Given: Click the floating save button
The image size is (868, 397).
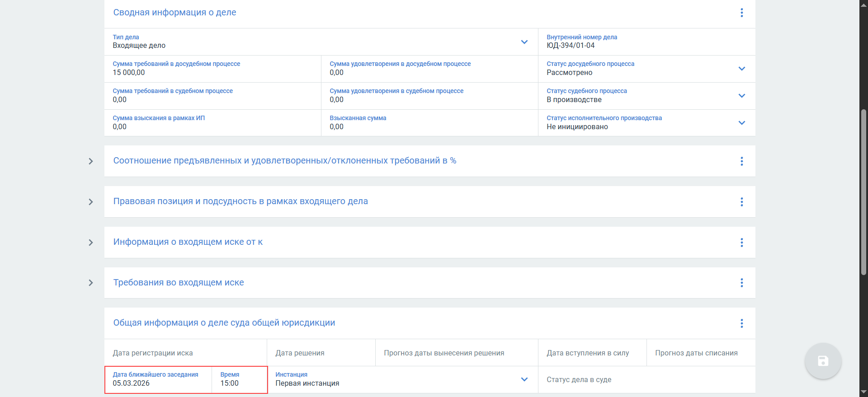Looking at the screenshot, I should click(823, 361).
